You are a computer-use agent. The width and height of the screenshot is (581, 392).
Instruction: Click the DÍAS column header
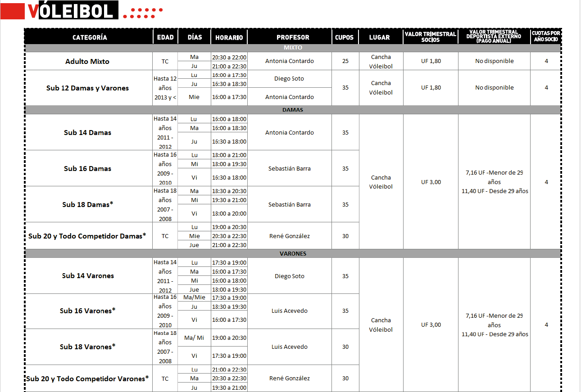(x=195, y=37)
